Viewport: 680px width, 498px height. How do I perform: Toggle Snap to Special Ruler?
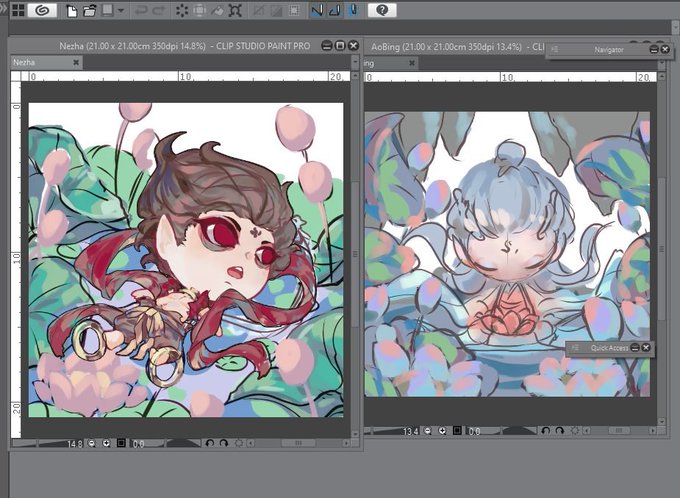334,11
